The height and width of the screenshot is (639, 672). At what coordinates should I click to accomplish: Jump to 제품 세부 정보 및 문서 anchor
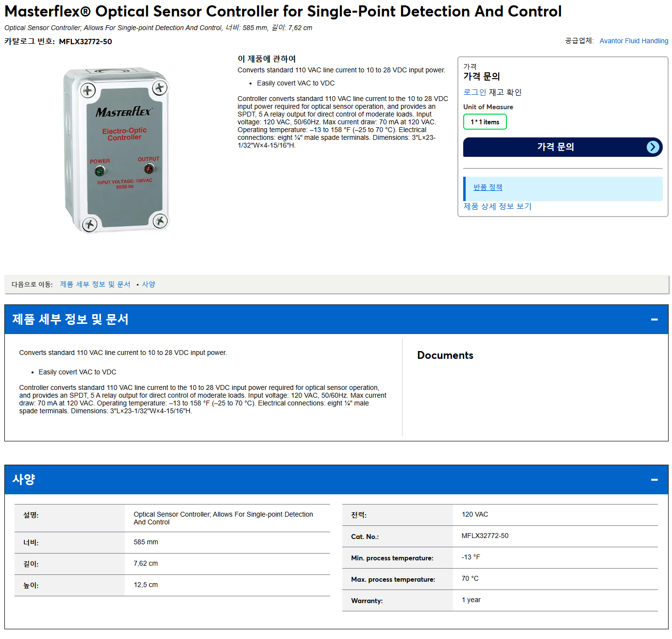click(x=95, y=284)
